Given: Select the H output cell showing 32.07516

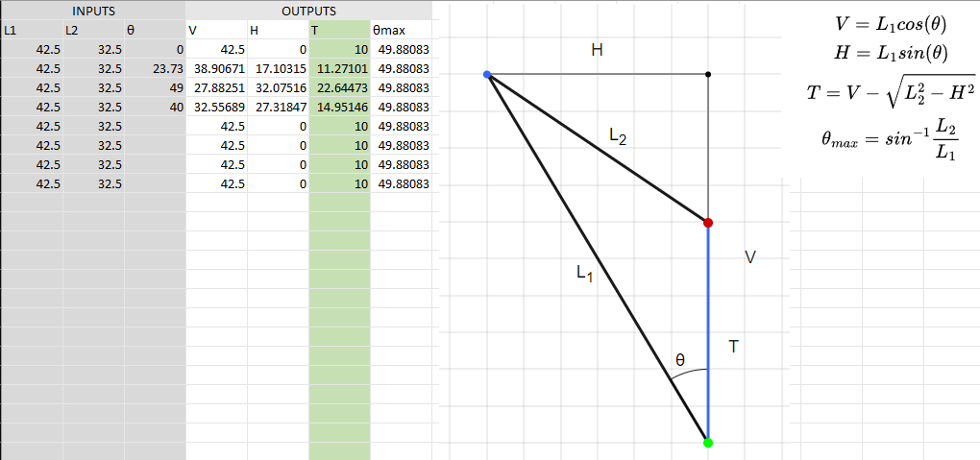Looking at the screenshot, I should click(x=278, y=87).
